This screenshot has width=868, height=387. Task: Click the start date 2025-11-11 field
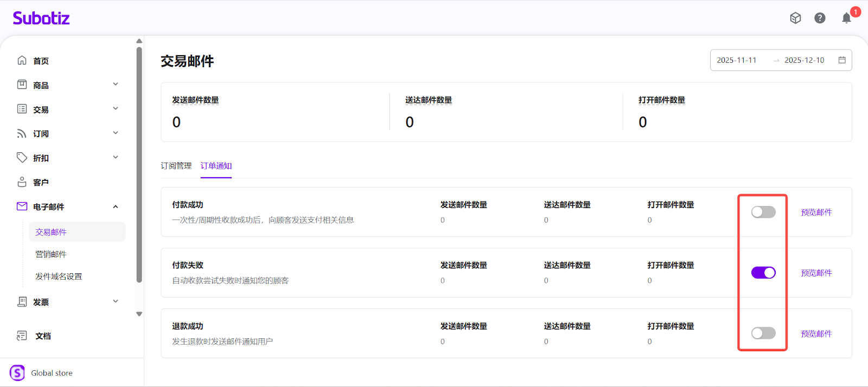click(737, 60)
